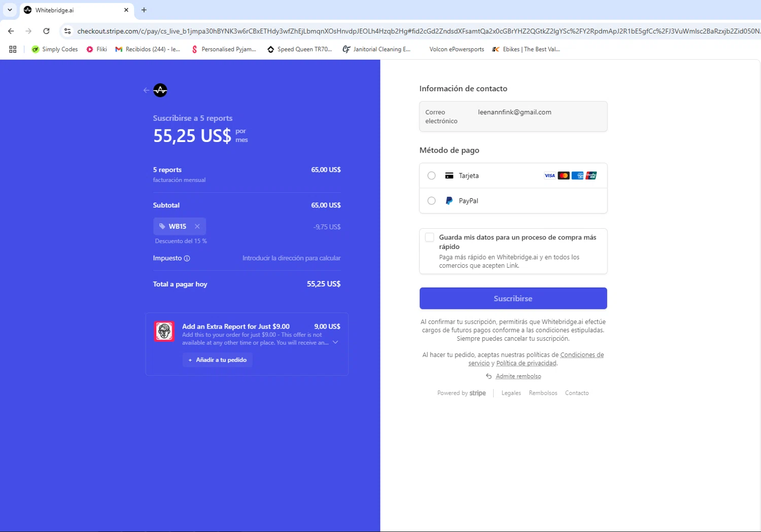
Task: Open the Rembolsos footer link
Action: click(x=543, y=393)
